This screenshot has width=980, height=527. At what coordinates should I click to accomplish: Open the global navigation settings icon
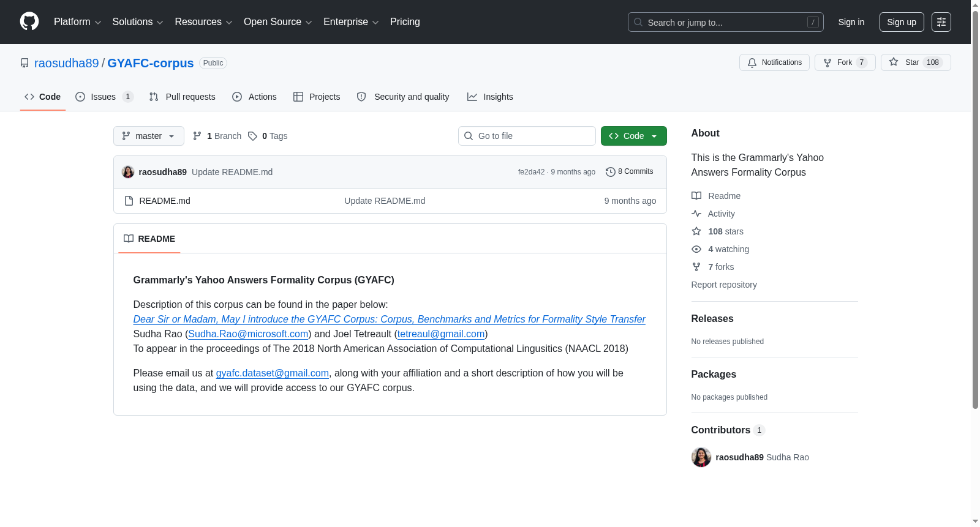pos(941,22)
